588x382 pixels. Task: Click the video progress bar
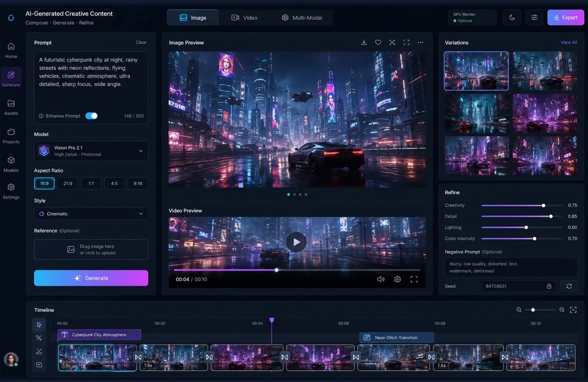pyautogui.click(x=297, y=270)
